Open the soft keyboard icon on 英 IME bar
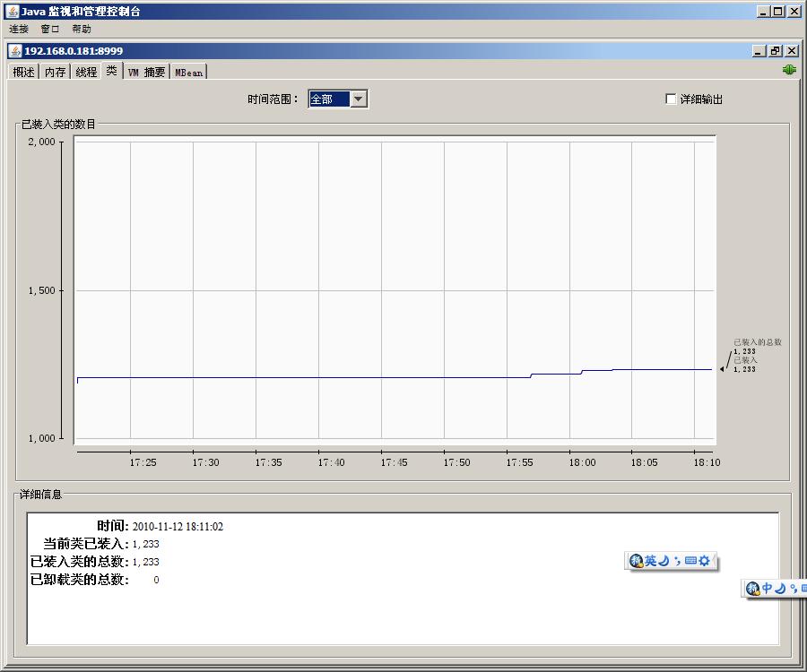 point(690,560)
